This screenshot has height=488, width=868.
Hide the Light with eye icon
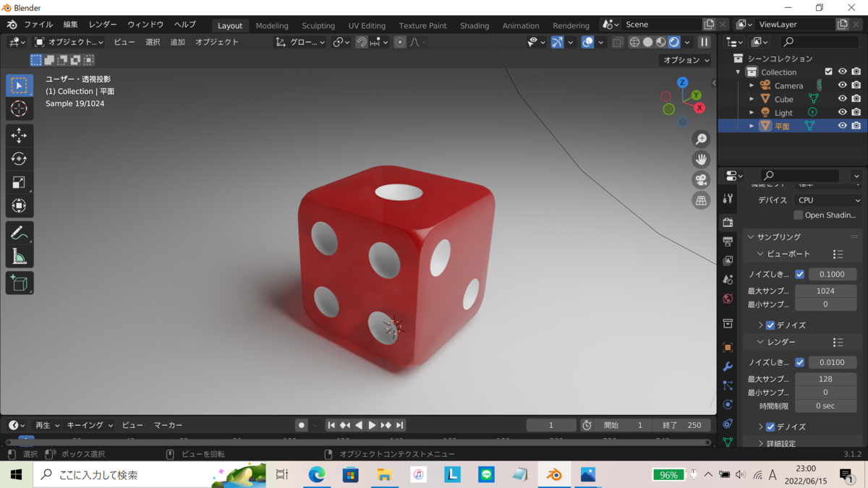(842, 112)
